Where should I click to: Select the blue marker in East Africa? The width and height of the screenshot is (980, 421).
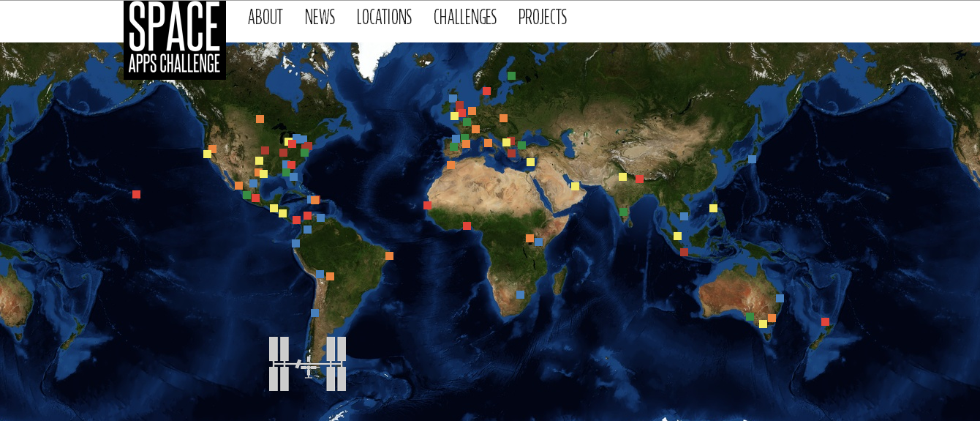coord(538,242)
